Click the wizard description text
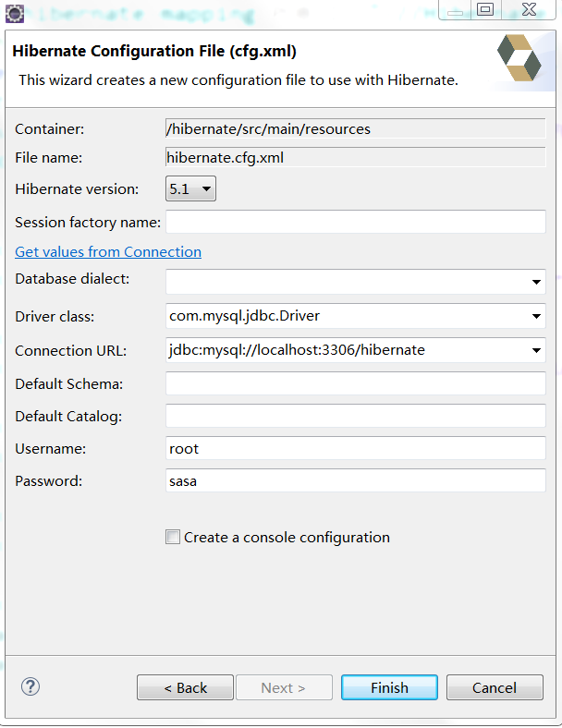This screenshot has width=562, height=728. point(238,79)
